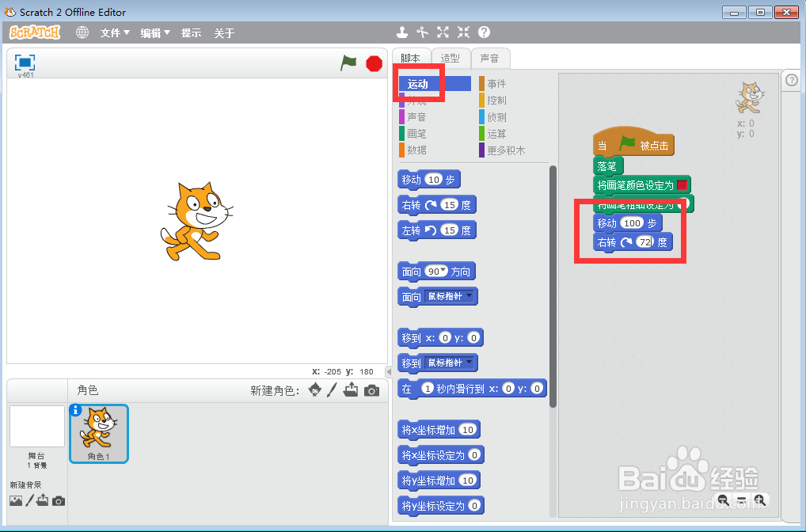The image size is (806, 532).
Task: Select the delete scissors tool
Action: [423, 32]
